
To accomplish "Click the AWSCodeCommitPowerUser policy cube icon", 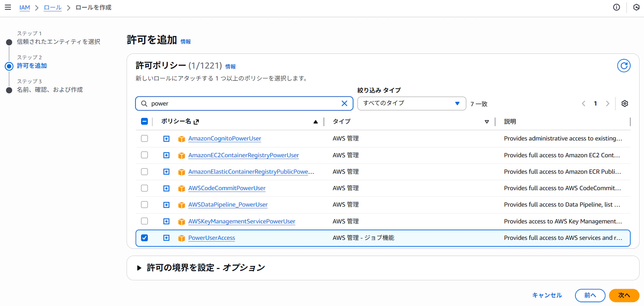I will coord(182,188).
